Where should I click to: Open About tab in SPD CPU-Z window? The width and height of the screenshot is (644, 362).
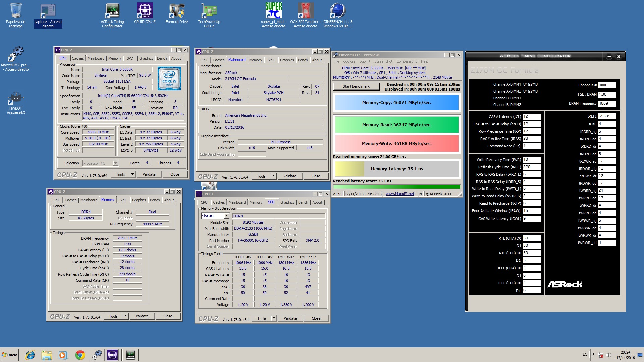coord(317,202)
